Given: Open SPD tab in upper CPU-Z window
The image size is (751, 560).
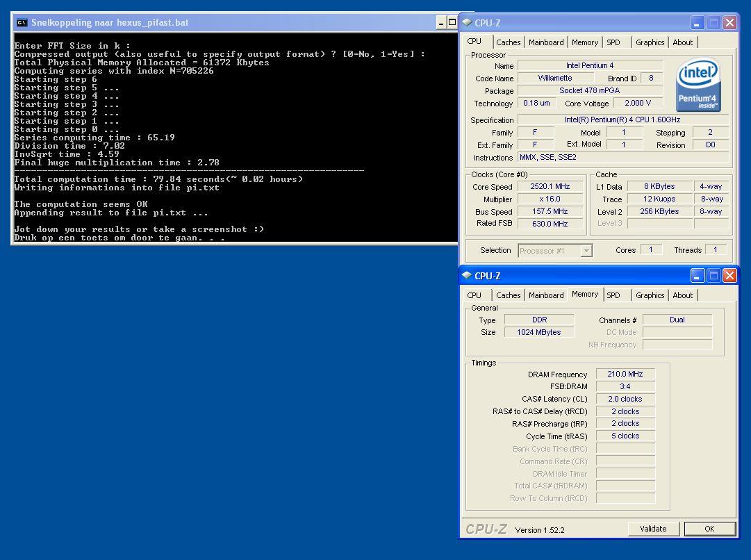Looking at the screenshot, I should coord(613,42).
